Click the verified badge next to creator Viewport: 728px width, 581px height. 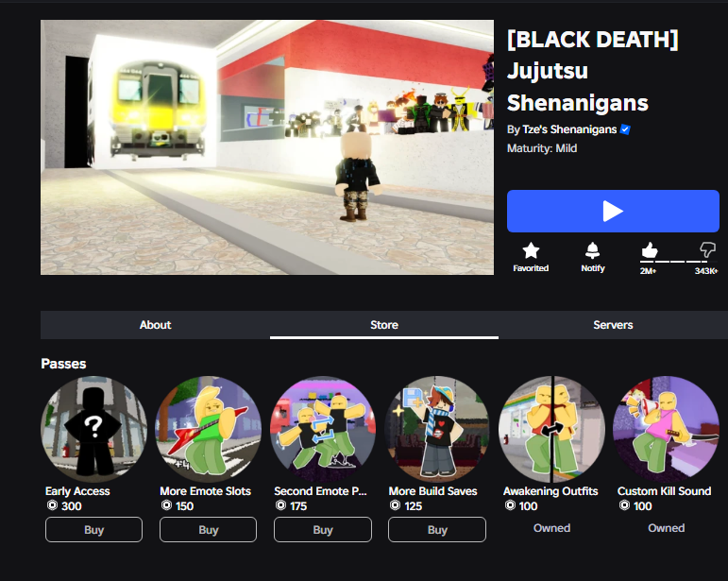625,129
